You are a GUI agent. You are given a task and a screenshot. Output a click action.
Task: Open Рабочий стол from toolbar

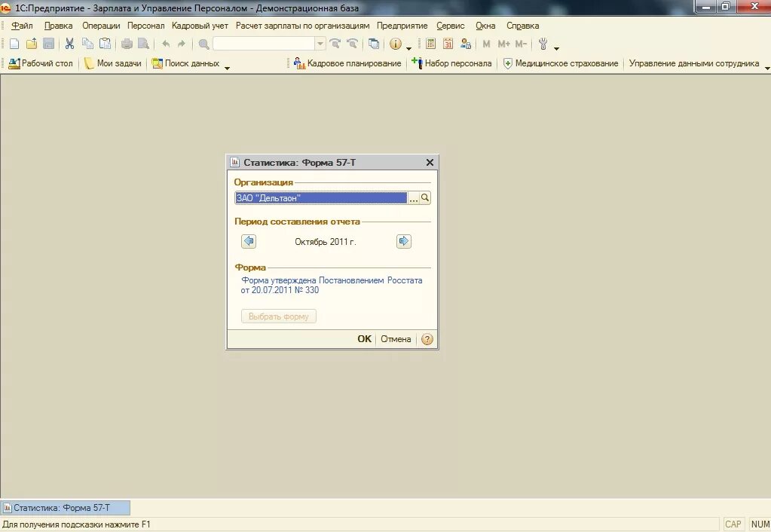click(x=41, y=63)
